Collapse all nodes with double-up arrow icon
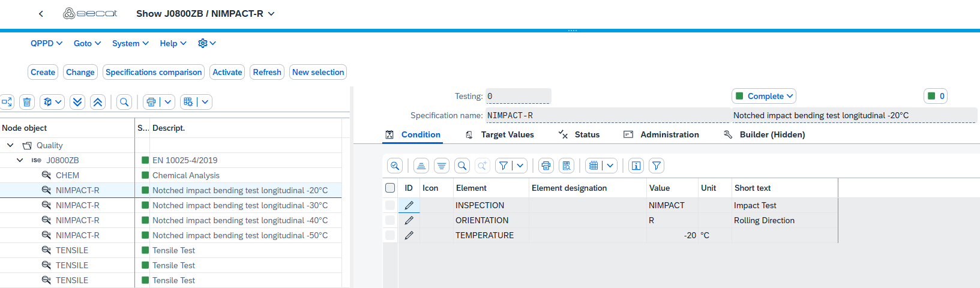Image resolution: width=980 pixels, height=288 pixels. 98,102
